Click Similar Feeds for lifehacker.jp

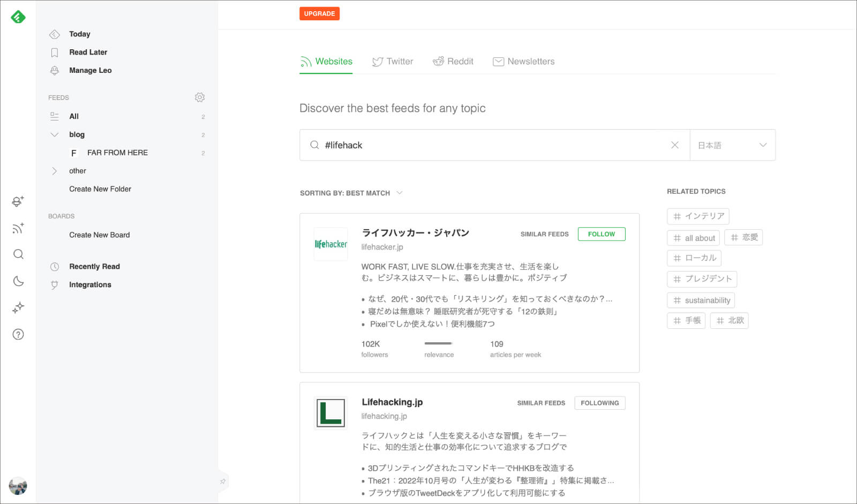pyautogui.click(x=544, y=234)
